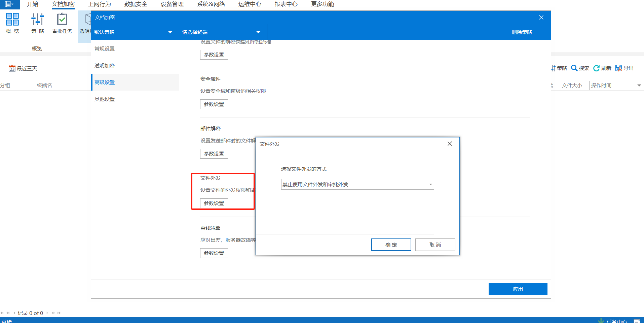Select 高级设置 in the policy sidebar

(135, 82)
